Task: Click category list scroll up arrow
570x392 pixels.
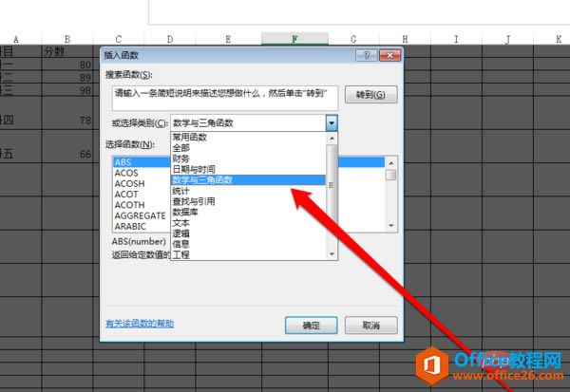Action: point(332,139)
